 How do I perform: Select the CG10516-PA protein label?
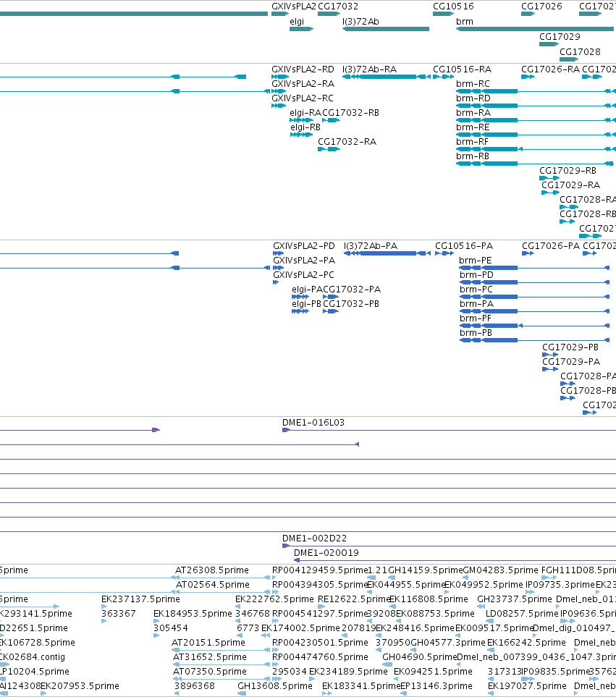pyautogui.click(x=464, y=246)
